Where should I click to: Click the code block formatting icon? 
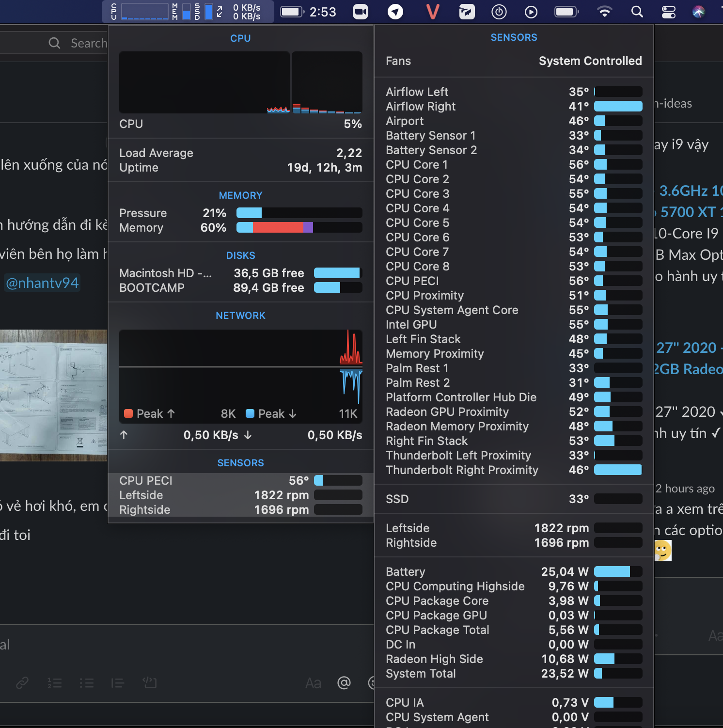coord(150,683)
